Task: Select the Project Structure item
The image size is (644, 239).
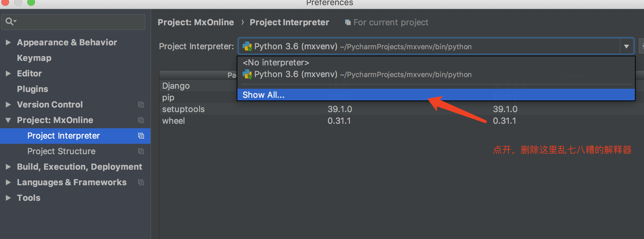Action: tap(61, 151)
